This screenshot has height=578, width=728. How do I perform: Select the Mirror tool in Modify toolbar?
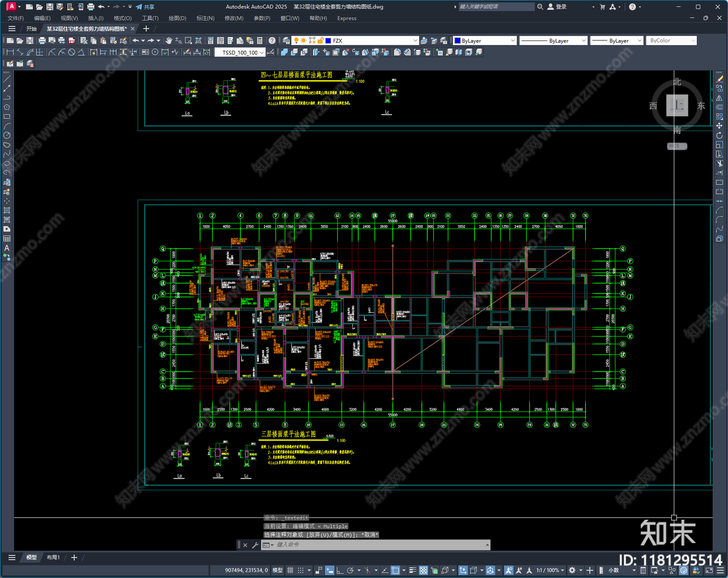(x=719, y=98)
